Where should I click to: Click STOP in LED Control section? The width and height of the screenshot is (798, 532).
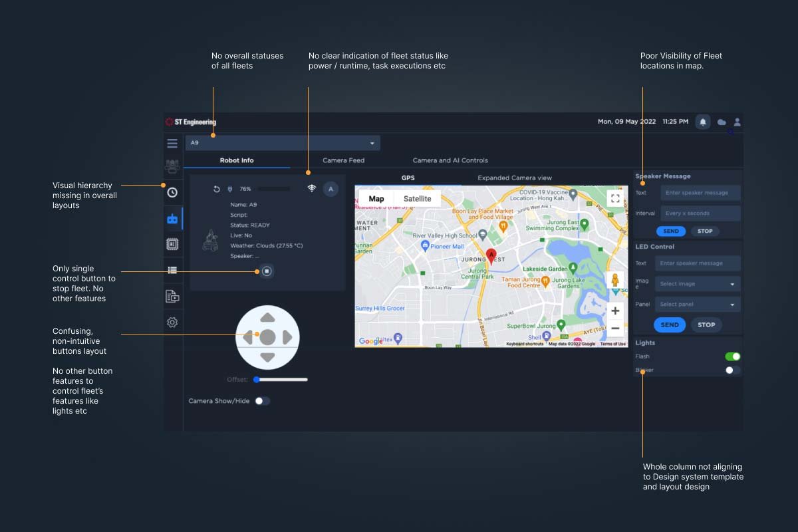click(706, 325)
